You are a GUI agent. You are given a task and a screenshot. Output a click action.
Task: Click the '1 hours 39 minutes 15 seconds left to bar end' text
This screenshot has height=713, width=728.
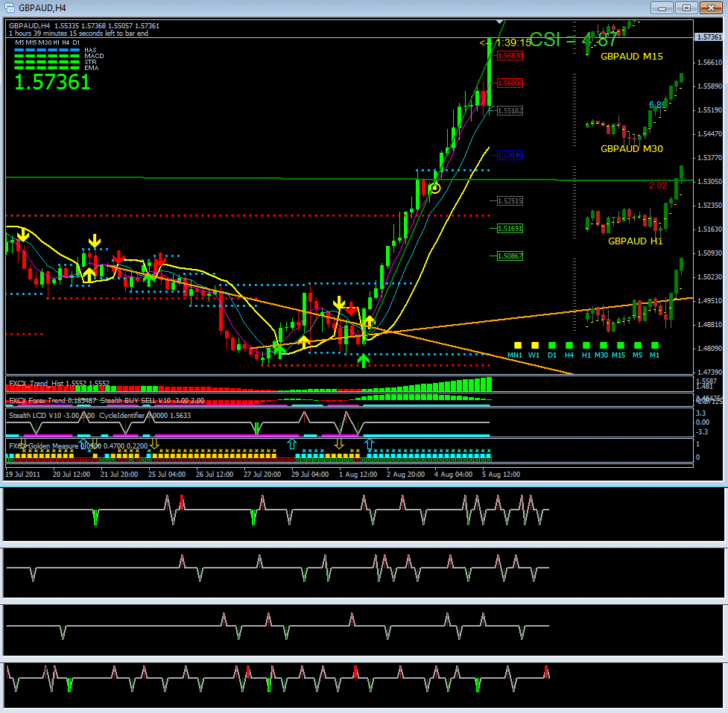click(x=78, y=34)
